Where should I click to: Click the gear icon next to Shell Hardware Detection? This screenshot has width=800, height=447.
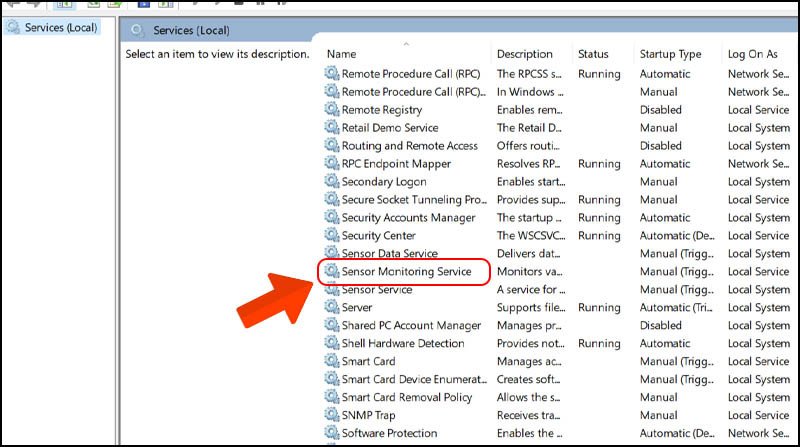332,342
